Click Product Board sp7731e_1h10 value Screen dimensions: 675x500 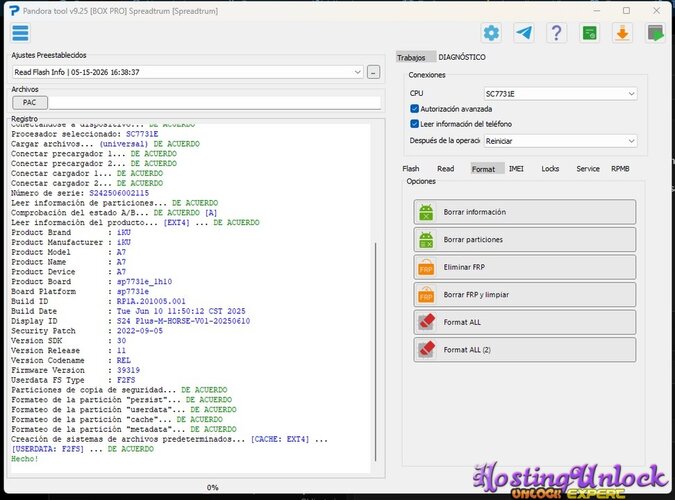(144, 282)
